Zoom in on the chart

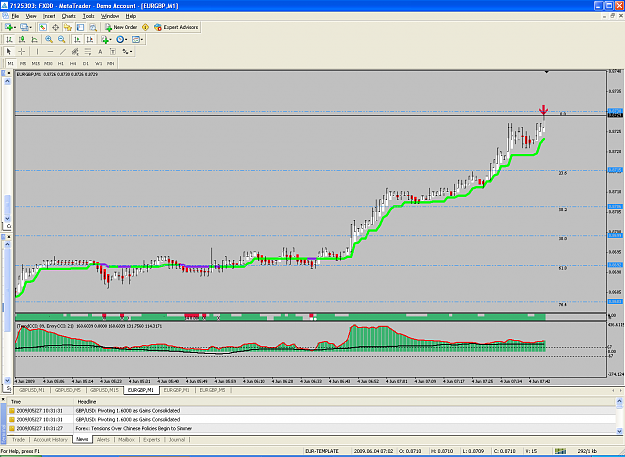pos(49,39)
